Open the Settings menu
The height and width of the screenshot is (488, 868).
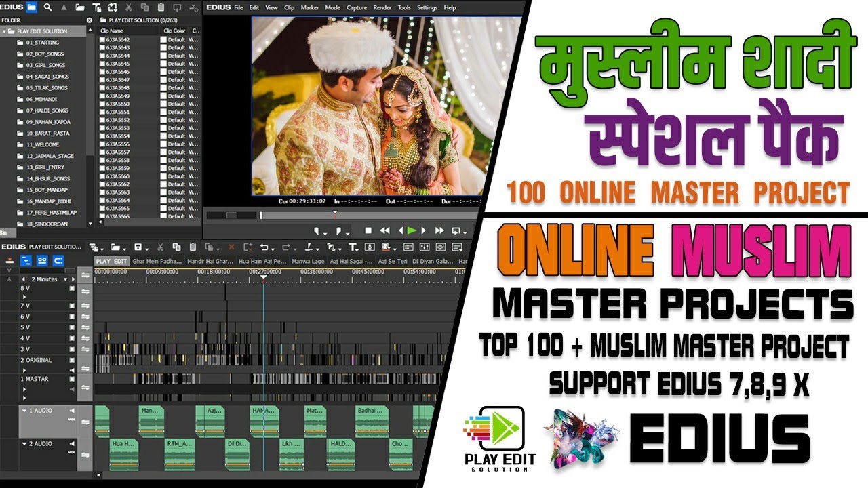tap(427, 7)
